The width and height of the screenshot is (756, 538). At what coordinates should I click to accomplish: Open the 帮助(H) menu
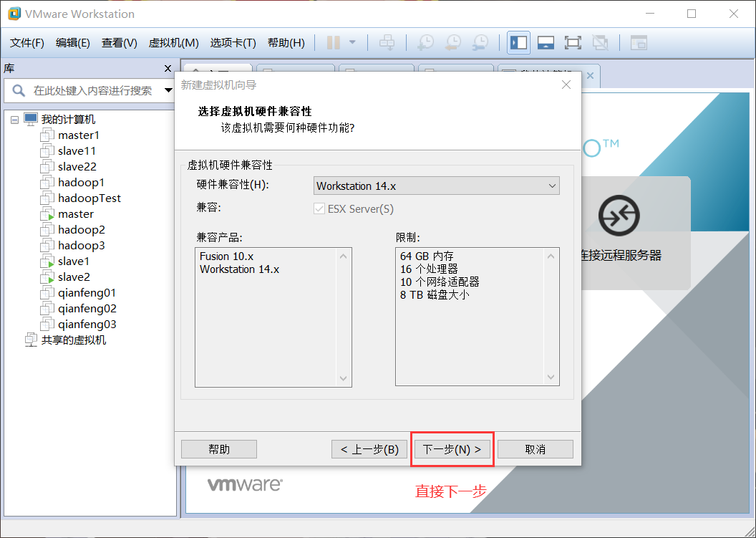point(286,43)
